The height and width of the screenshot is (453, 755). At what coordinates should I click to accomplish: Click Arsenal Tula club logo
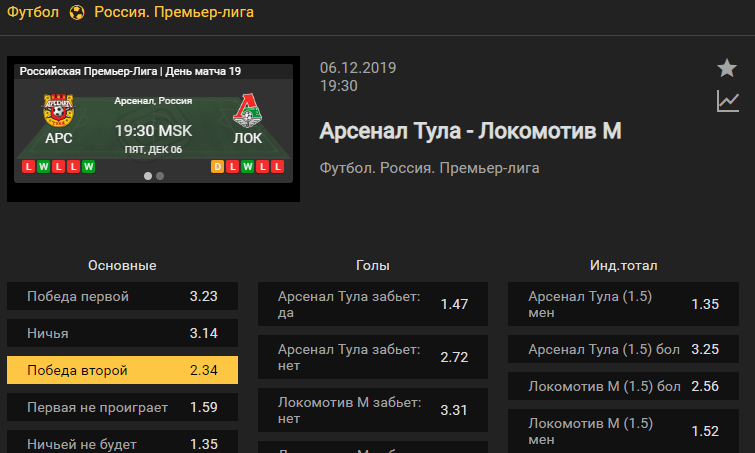[x=58, y=110]
